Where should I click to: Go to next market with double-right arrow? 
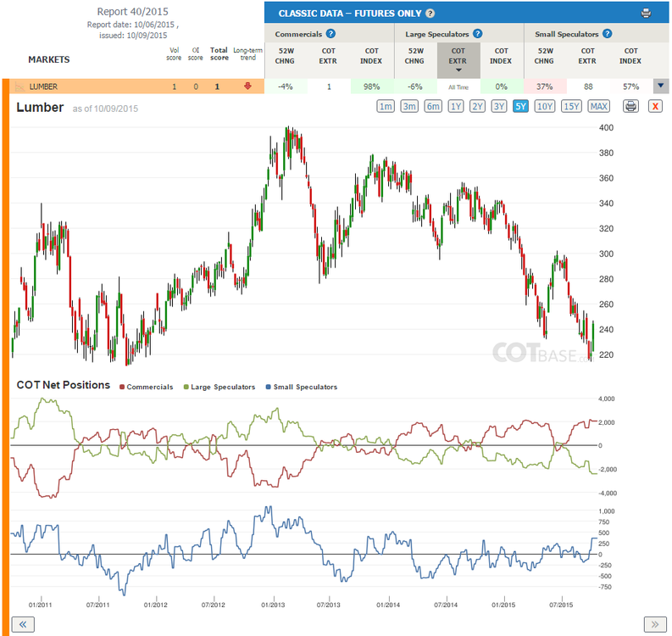[655, 624]
